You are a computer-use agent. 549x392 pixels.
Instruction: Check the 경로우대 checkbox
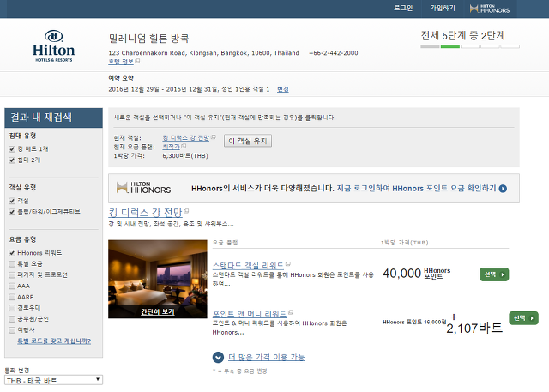tap(12, 308)
